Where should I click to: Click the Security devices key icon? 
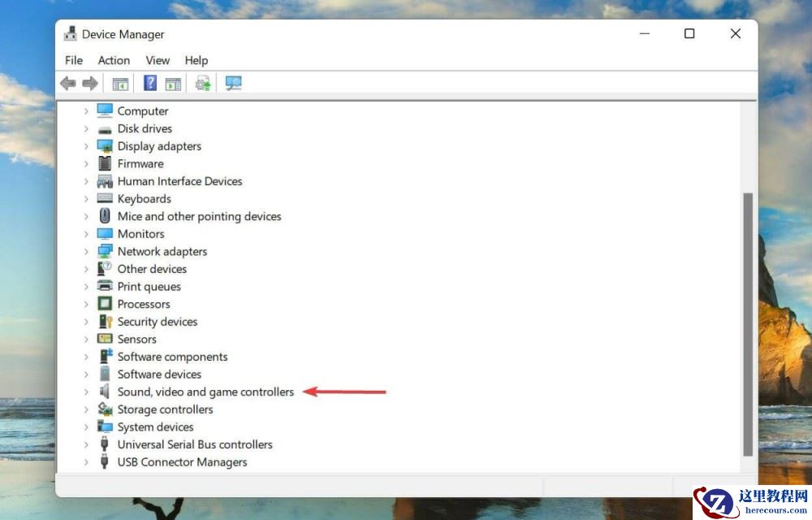click(x=106, y=321)
